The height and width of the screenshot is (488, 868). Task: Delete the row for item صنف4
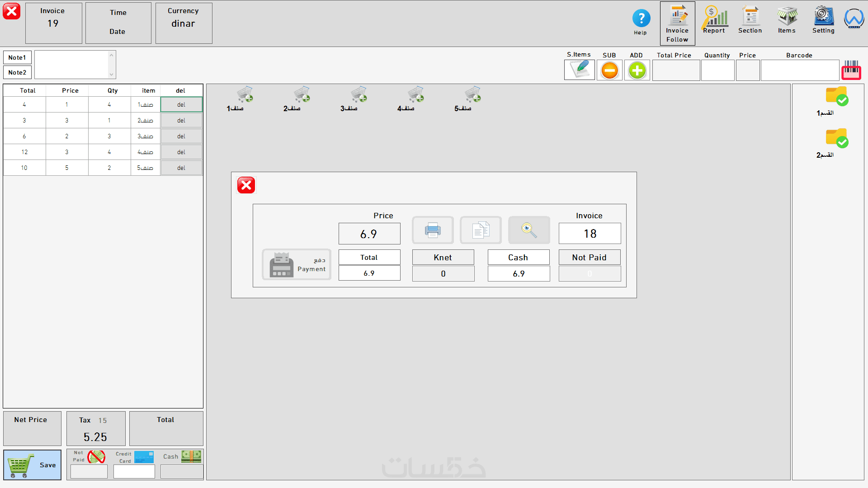point(181,152)
